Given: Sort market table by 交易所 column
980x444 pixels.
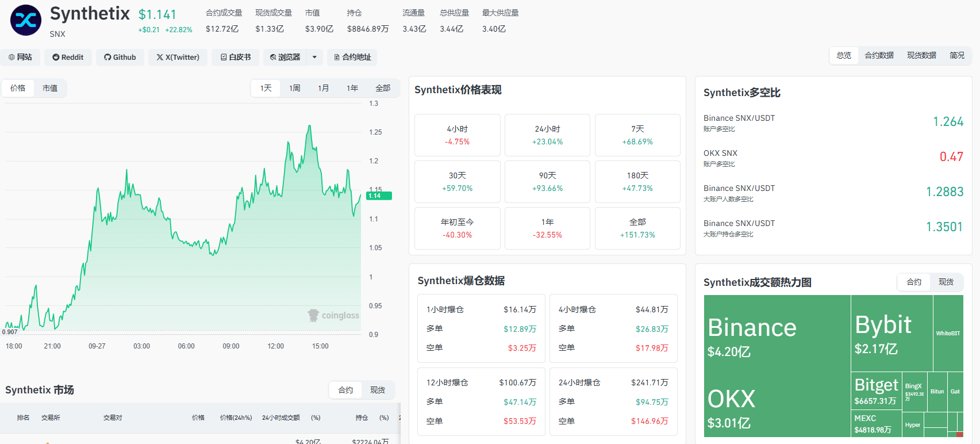Looking at the screenshot, I should coord(51,418).
